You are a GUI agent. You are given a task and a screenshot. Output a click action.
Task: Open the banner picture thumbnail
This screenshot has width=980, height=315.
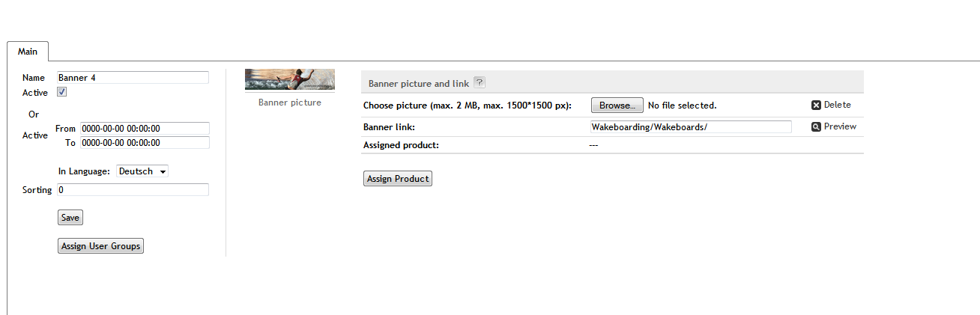coord(289,79)
